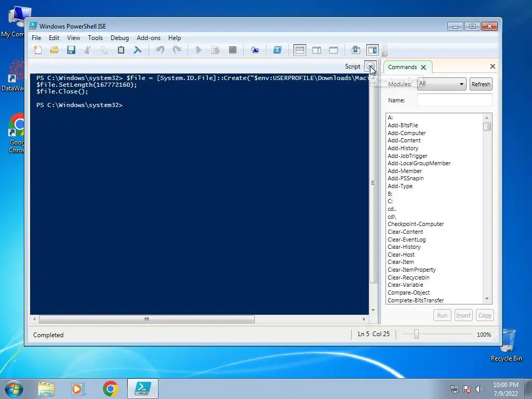Click the Copy button in Commands pane
Screen dimensions: 532x399
point(485,315)
